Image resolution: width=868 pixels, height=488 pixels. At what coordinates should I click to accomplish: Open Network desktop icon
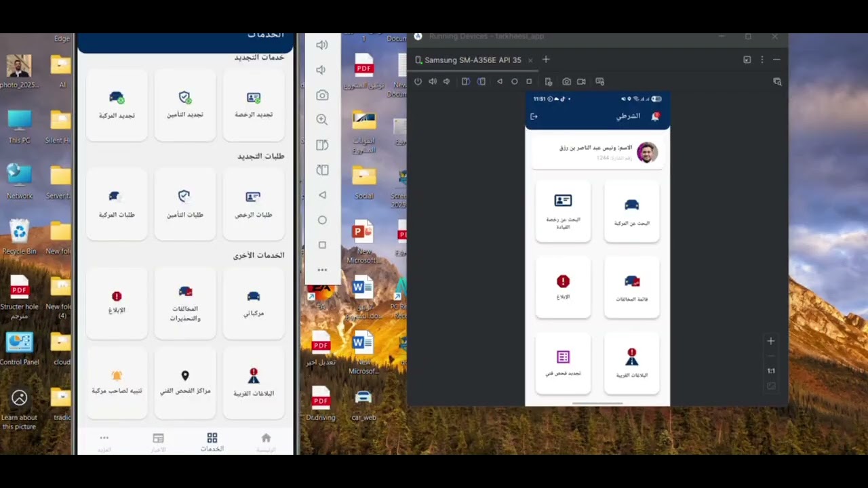click(19, 182)
